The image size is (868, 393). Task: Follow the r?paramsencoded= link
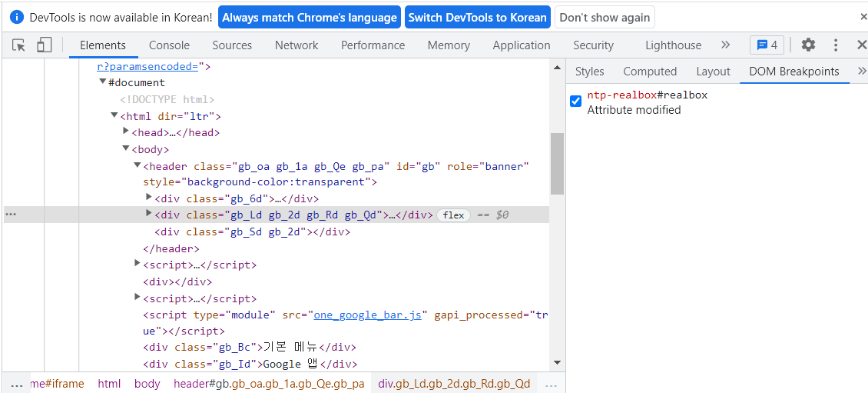[x=147, y=66]
